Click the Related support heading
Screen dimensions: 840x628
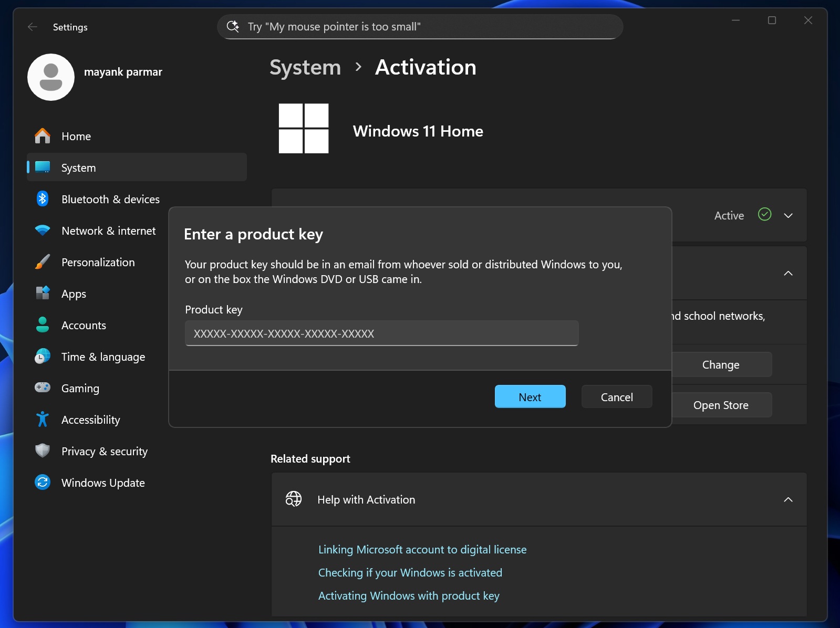(x=310, y=458)
